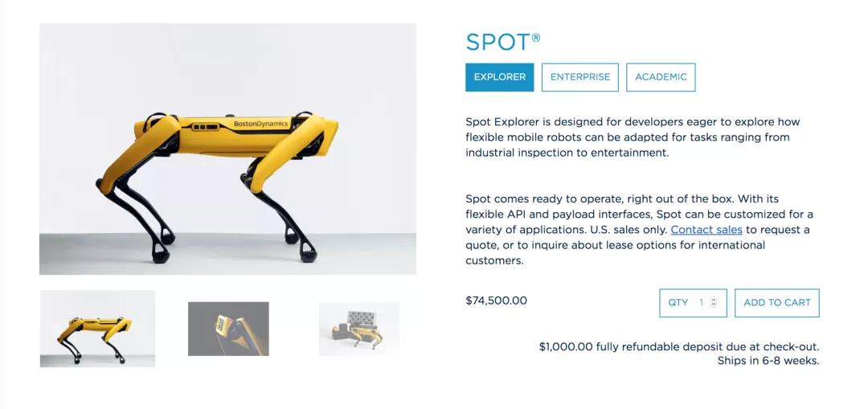Click the registered trademark symbol by SPOT
Screen dimensions: 868x409
pyautogui.click(x=536, y=37)
